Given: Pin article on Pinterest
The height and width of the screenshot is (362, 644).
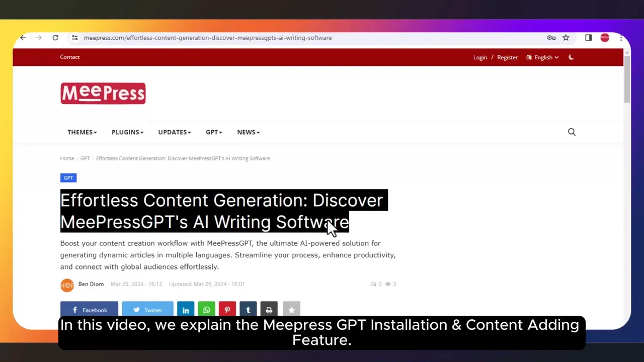Looking at the screenshot, I should (227, 310).
